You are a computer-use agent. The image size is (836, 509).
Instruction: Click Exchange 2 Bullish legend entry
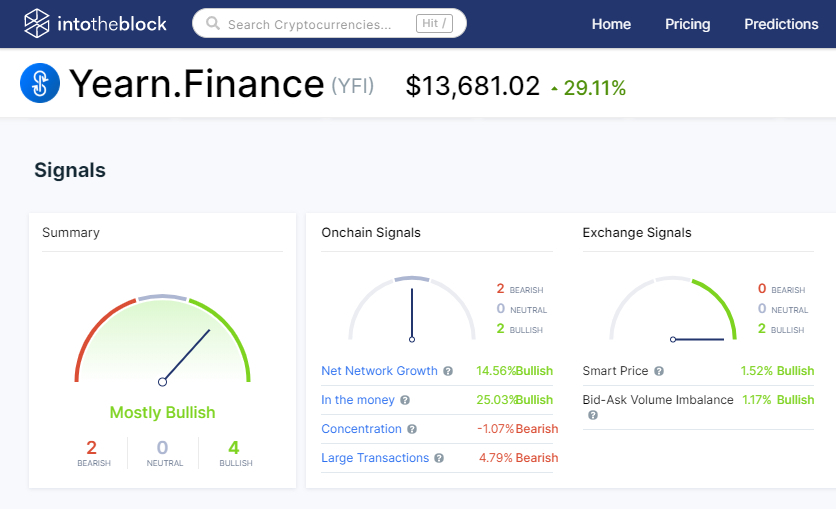point(781,329)
